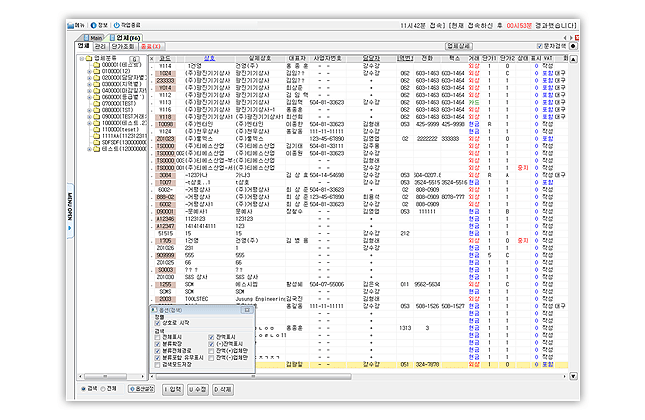Select the green 카드 cell
This screenshot has width=645, height=420.
474,102
